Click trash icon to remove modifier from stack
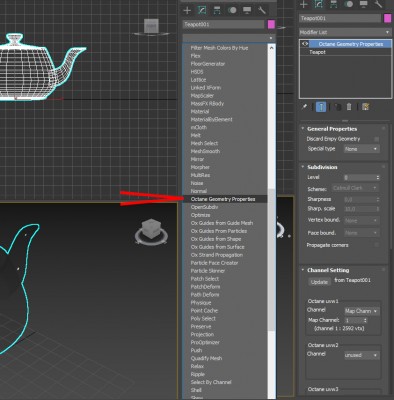The height and width of the screenshot is (400, 394). (349, 107)
